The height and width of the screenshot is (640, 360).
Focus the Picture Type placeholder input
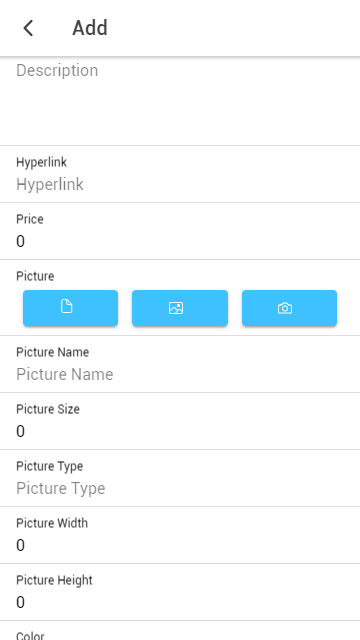coord(180,488)
